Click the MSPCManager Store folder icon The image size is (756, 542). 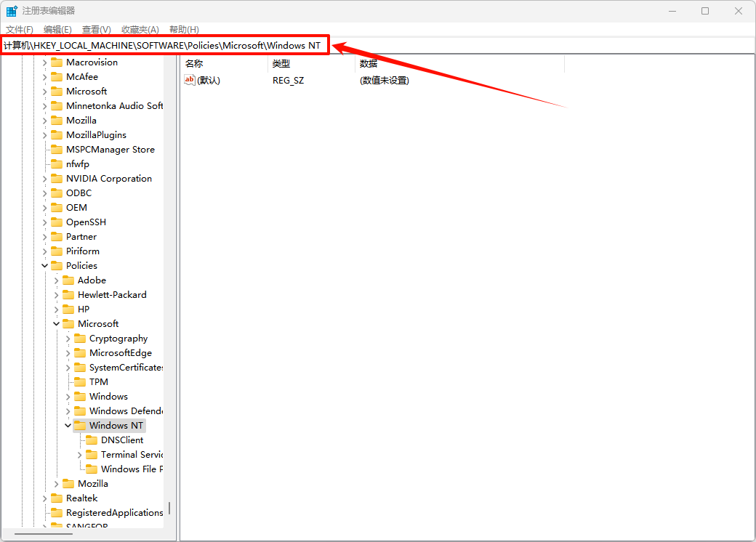point(57,150)
